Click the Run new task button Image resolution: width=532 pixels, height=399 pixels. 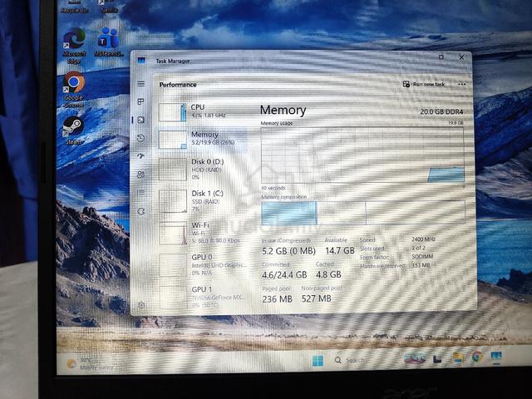(x=424, y=84)
